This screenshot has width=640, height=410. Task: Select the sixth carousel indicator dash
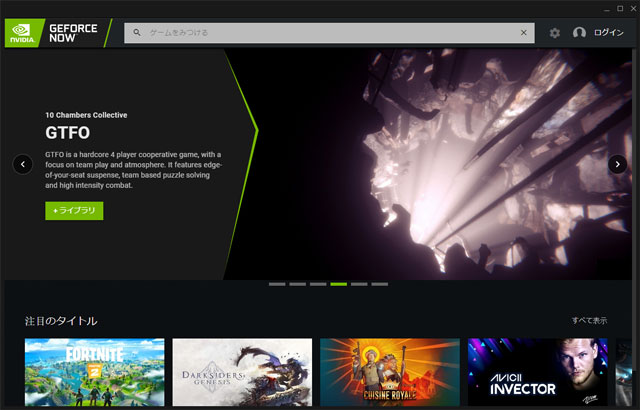(x=380, y=284)
